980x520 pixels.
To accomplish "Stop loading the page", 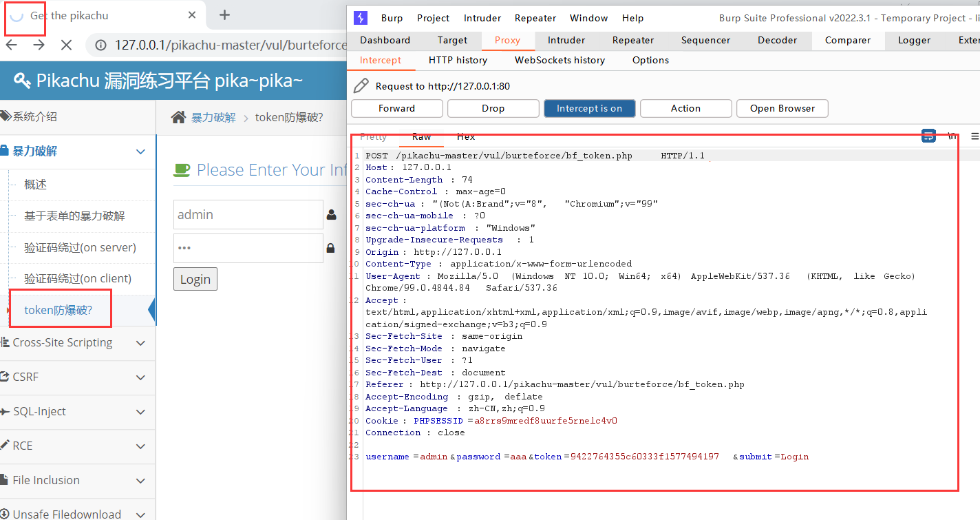I will (66, 45).
